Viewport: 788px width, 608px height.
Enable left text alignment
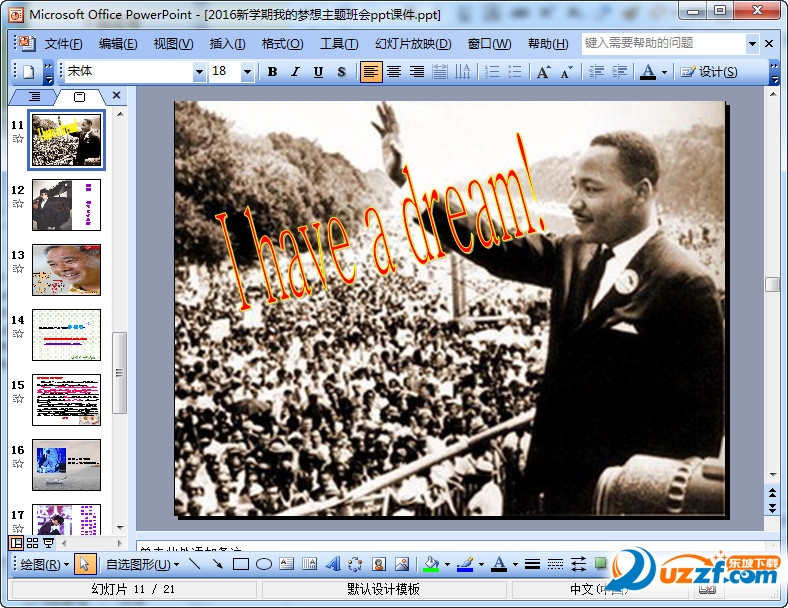[x=370, y=72]
